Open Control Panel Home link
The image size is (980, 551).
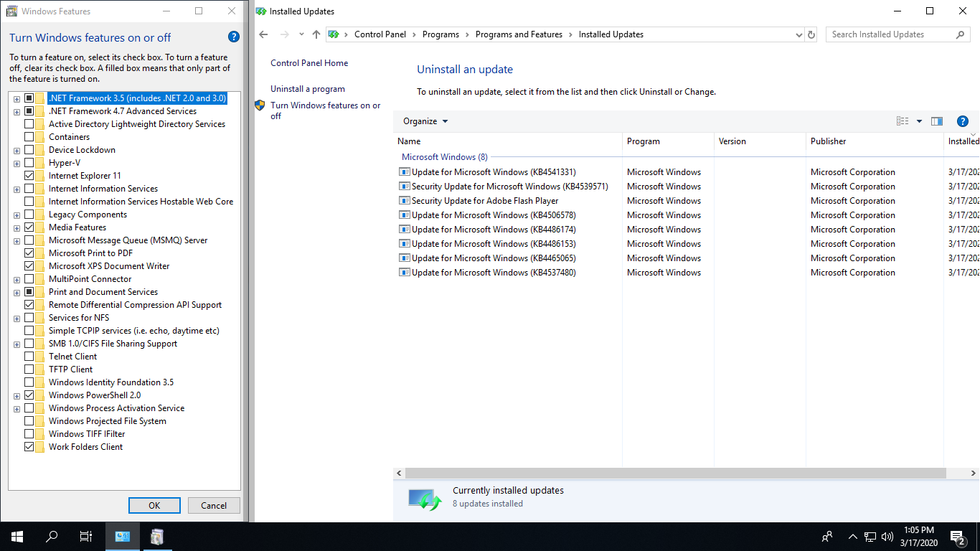(309, 63)
